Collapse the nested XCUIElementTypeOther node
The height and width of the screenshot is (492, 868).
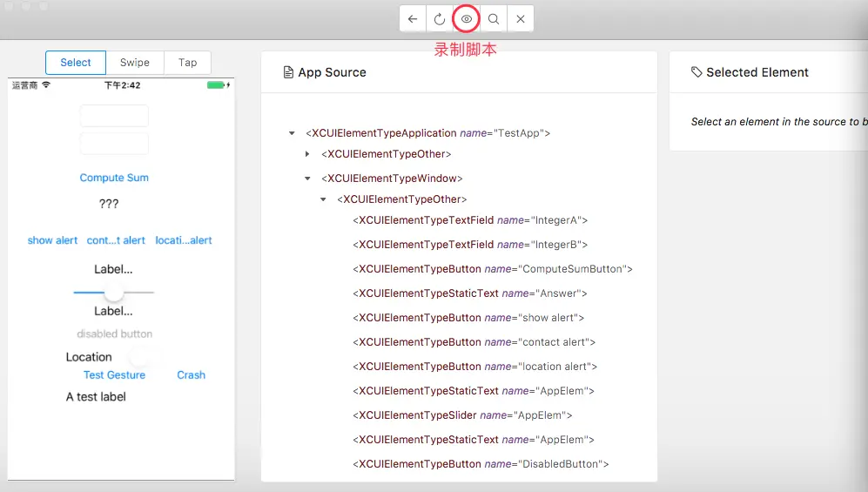tap(323, 199)
